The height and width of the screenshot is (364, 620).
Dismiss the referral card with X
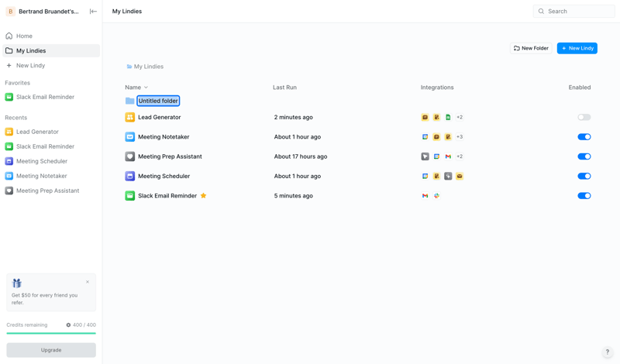[88, 282]
